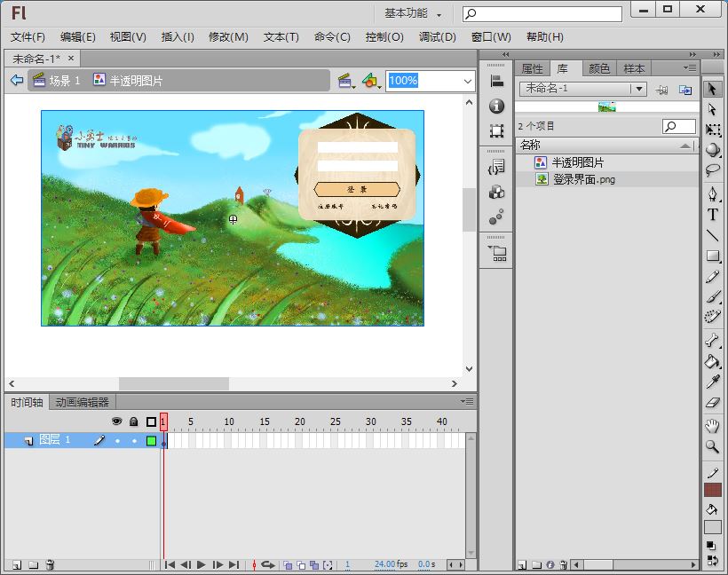Click the back arrow to exit symbol

[17, 80]
